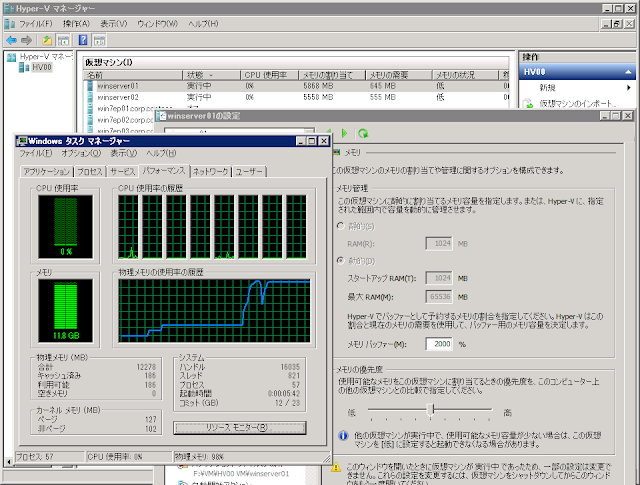Click the スタートアップ RAM(T) field
Screen dimensions: 640x485
click(x=439, y=278)
